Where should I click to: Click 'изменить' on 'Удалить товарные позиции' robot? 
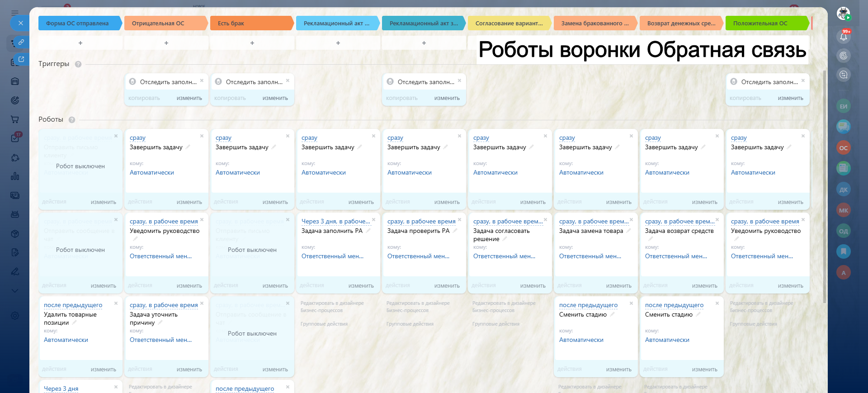click(x=103, y=369)
